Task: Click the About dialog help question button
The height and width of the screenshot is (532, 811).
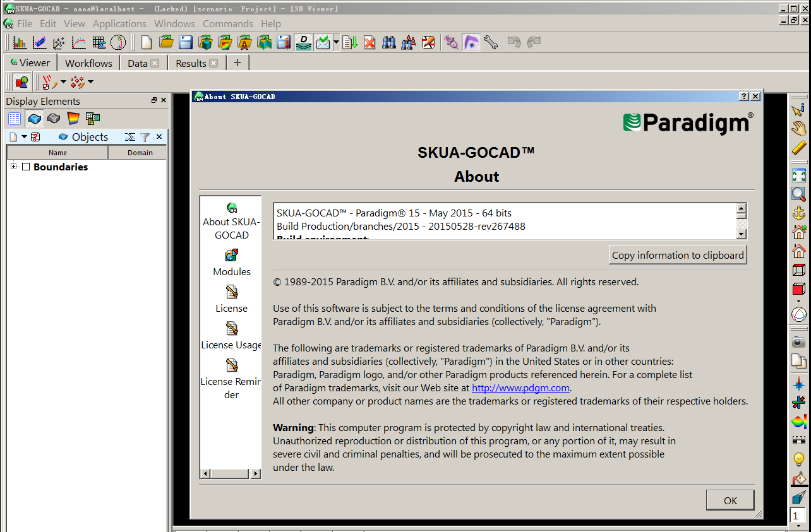Action: [744, 97]
